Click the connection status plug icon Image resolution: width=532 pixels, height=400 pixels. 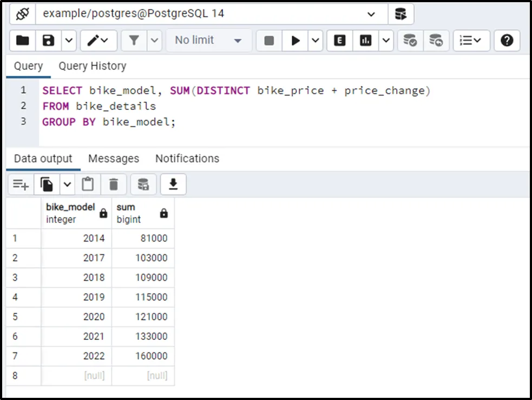coord(22,14)
